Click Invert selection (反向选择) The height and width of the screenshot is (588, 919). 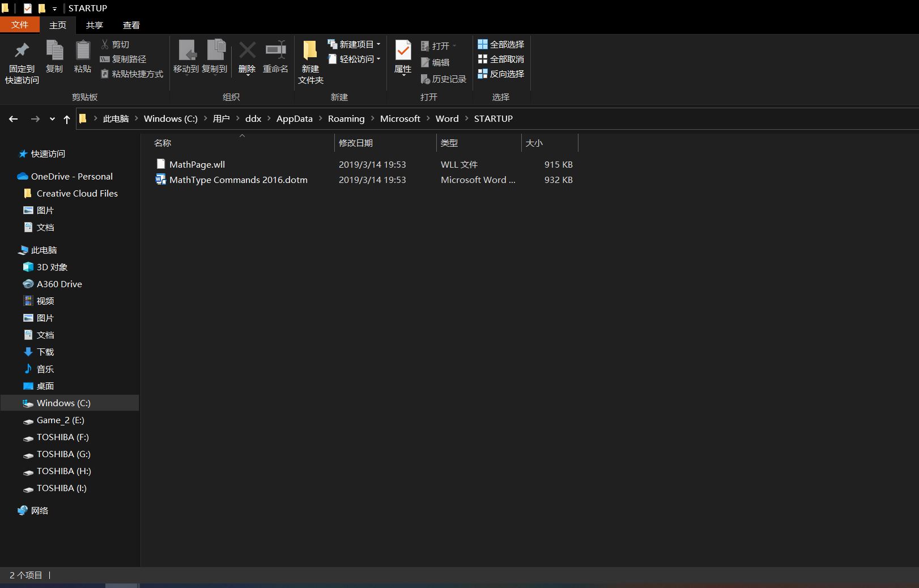501,74
